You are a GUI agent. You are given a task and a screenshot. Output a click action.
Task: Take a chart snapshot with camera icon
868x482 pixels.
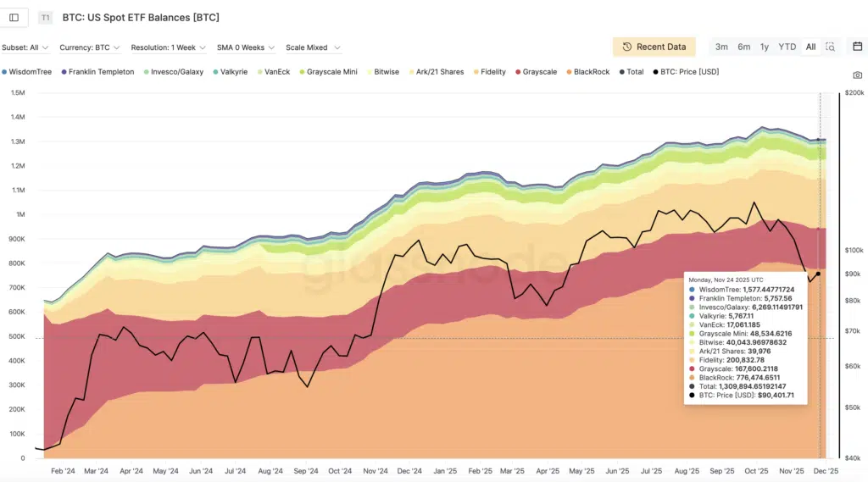pyautogui.click(x=857, y=75)
